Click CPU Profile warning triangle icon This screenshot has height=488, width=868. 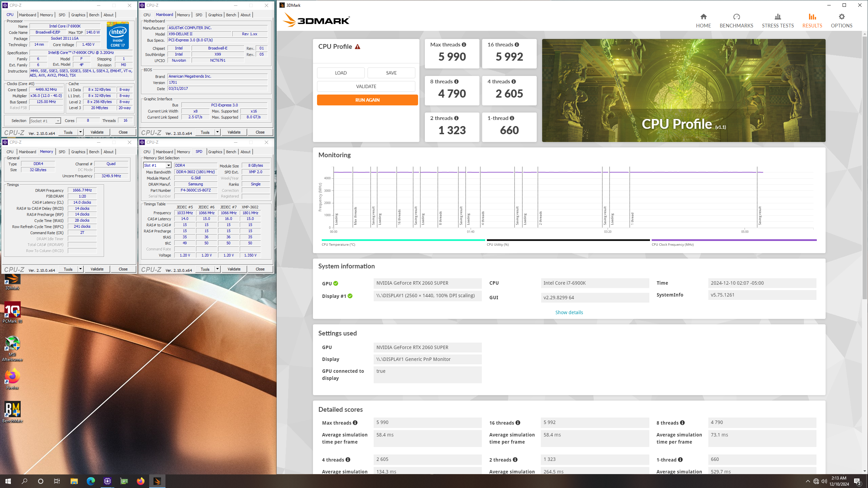(357, 47)
